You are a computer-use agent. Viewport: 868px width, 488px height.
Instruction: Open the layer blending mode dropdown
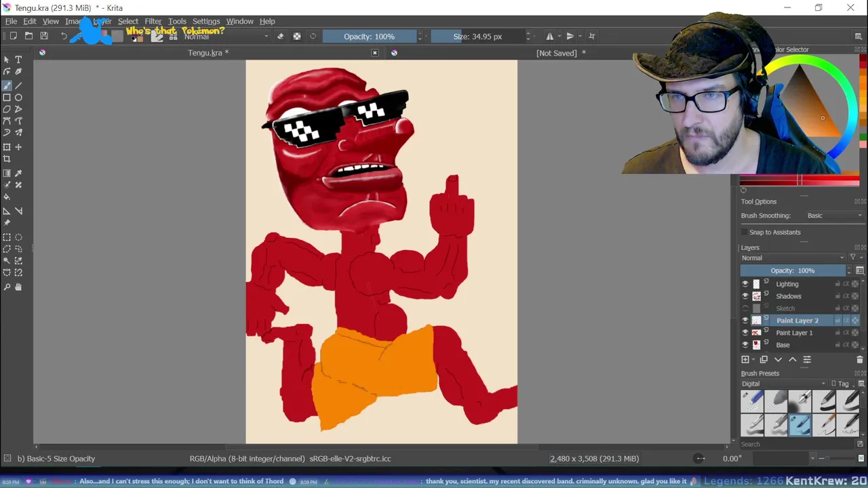[x=793, y=258]
